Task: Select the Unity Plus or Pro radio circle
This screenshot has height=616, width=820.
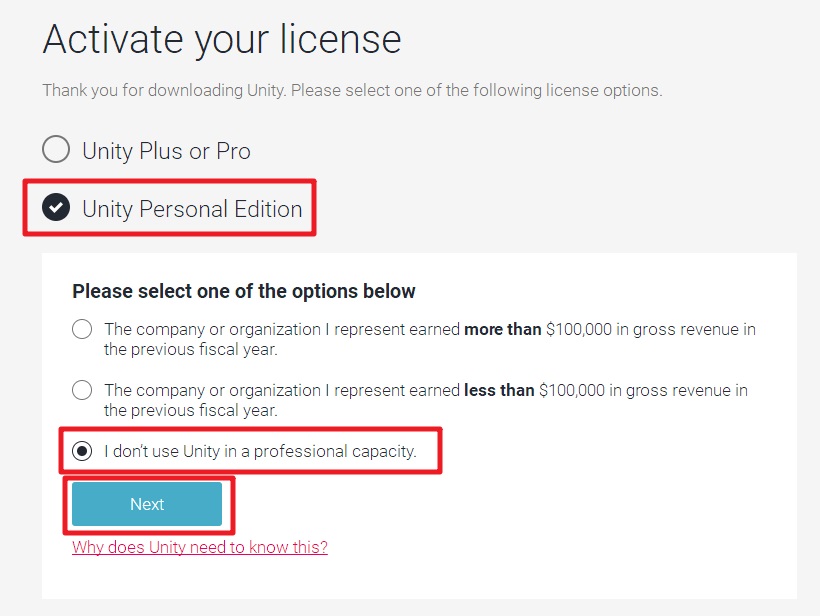Action: pos(56,149)
